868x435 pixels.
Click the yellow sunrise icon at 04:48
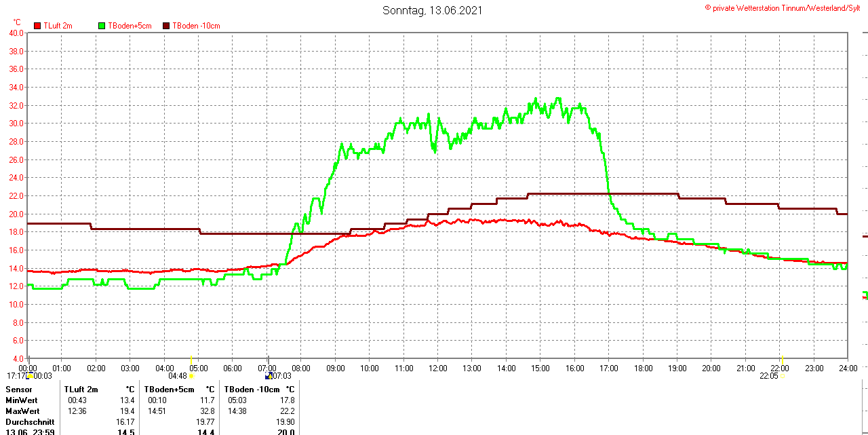[191, 375]
